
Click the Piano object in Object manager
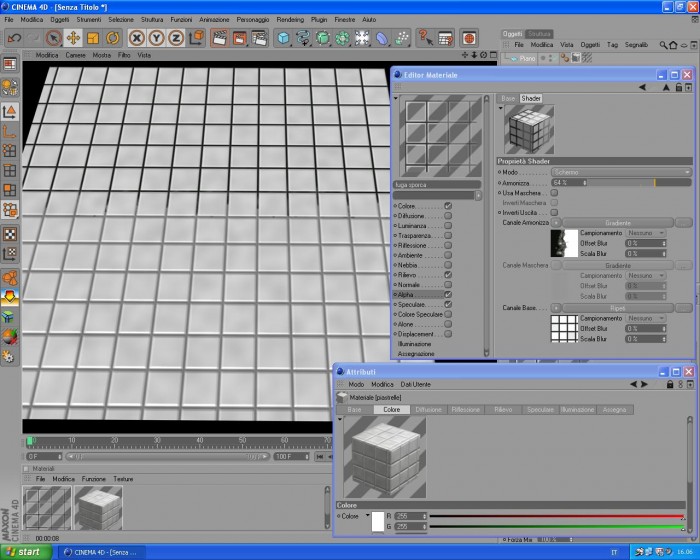pyautogui.click(x=527, y=59)
